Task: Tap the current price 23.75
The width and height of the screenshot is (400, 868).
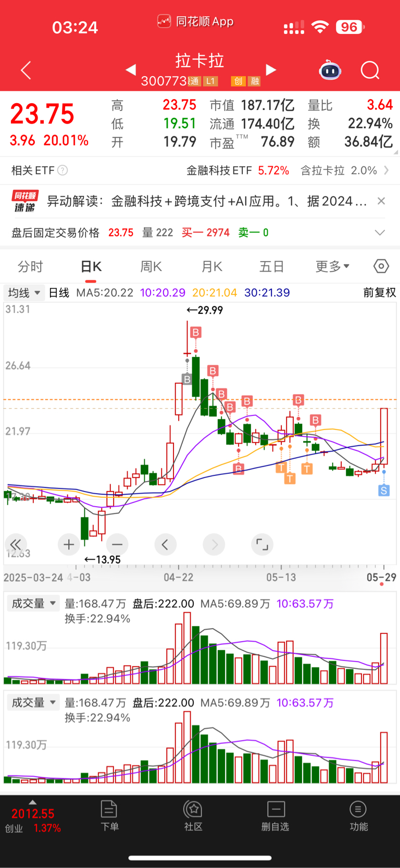Action: coord(42,114)
